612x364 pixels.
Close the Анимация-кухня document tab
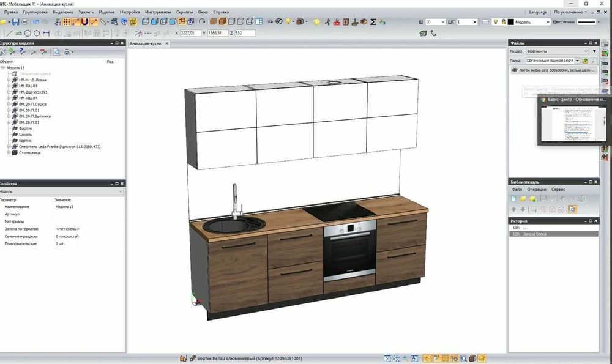[167, 43]
